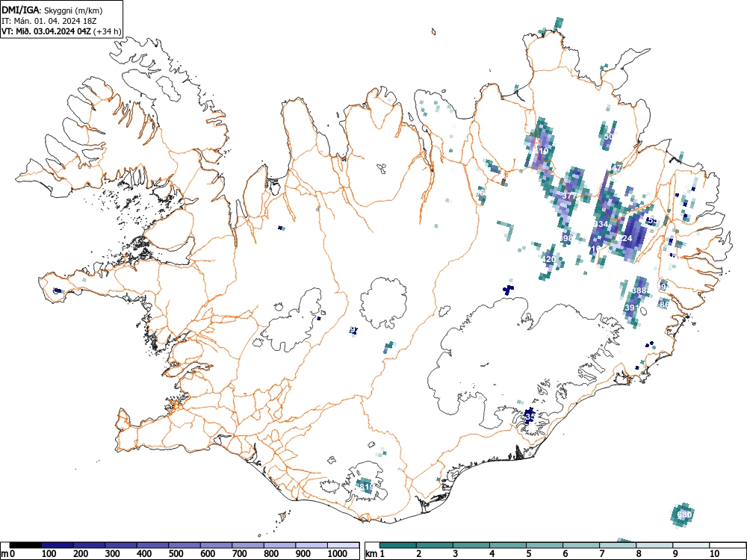747x560 pixels.
Task: Select the '377' value label on the map
Action: point(568,196)
